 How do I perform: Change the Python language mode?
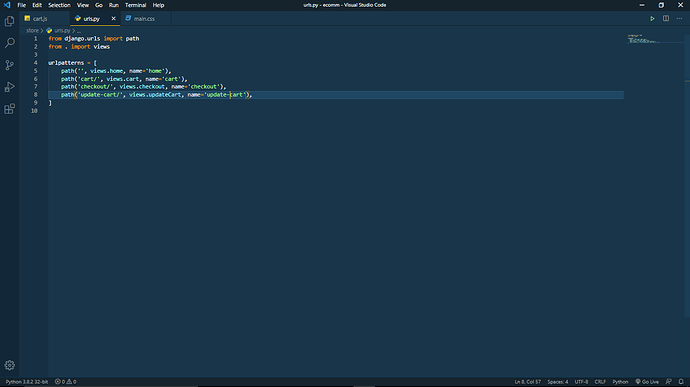[x=620, y=382]
